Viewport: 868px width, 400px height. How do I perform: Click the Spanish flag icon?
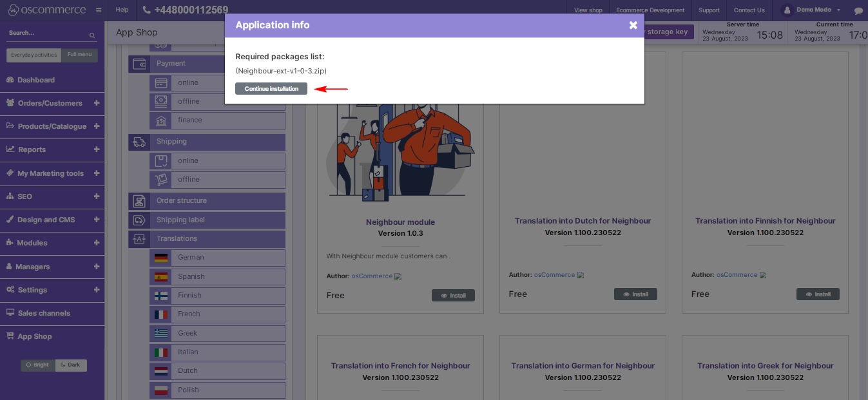(x=161, y=277)
